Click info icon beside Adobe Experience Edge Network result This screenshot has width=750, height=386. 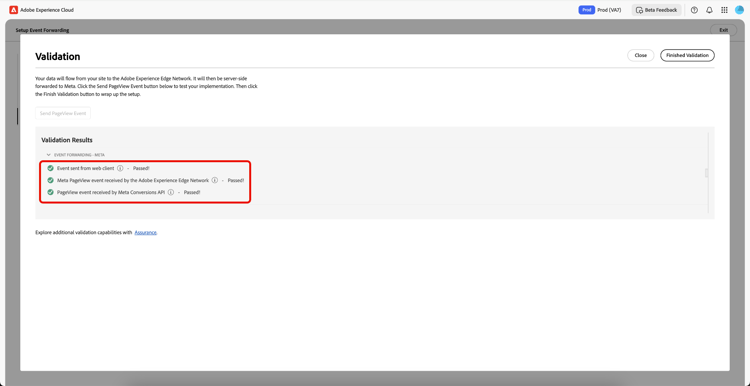pos(215,180)
